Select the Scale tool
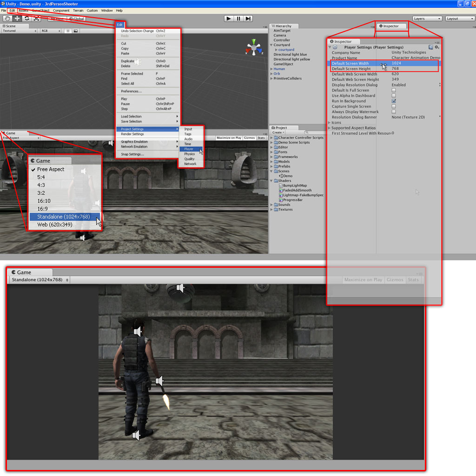 pos(36,18)
